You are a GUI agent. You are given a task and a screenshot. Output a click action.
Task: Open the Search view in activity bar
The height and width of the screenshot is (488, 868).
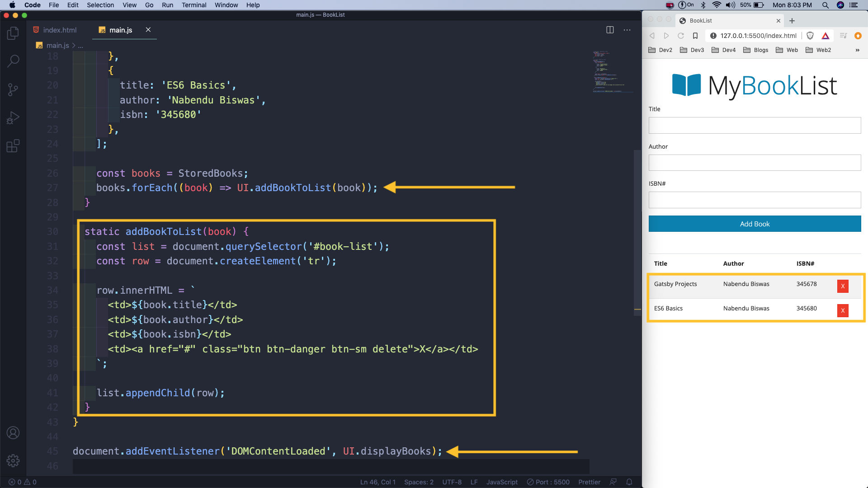click(13, 61)
